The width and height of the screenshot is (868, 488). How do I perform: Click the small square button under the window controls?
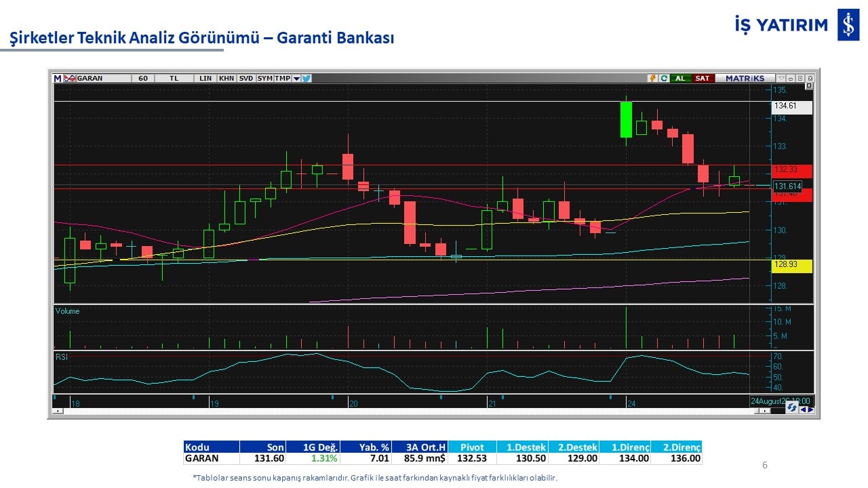point(808,86)
